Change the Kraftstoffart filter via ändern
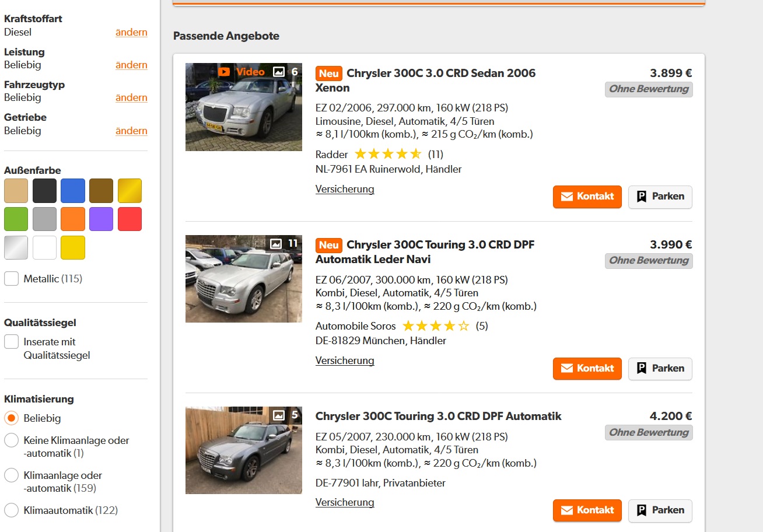This screenshot has width=763, height=532. pyautogui.click(x=131, y=33)
